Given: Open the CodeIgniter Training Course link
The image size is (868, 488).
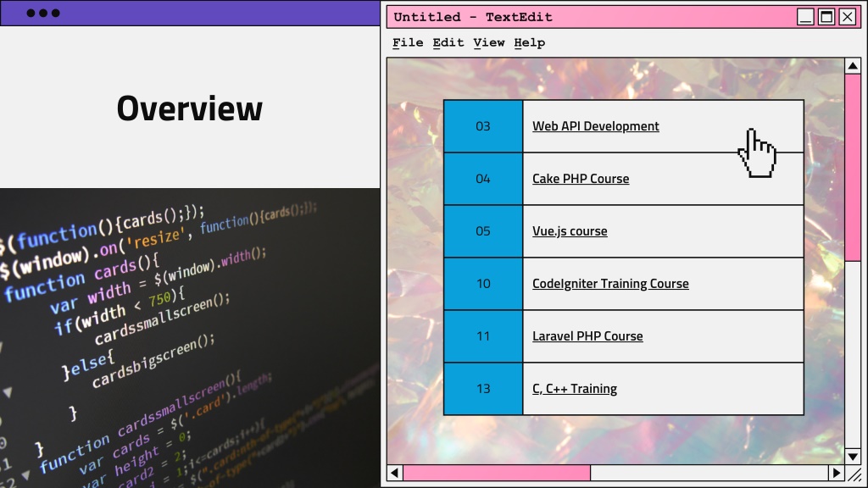Looking at the screenshot, I should pos(610,284).
